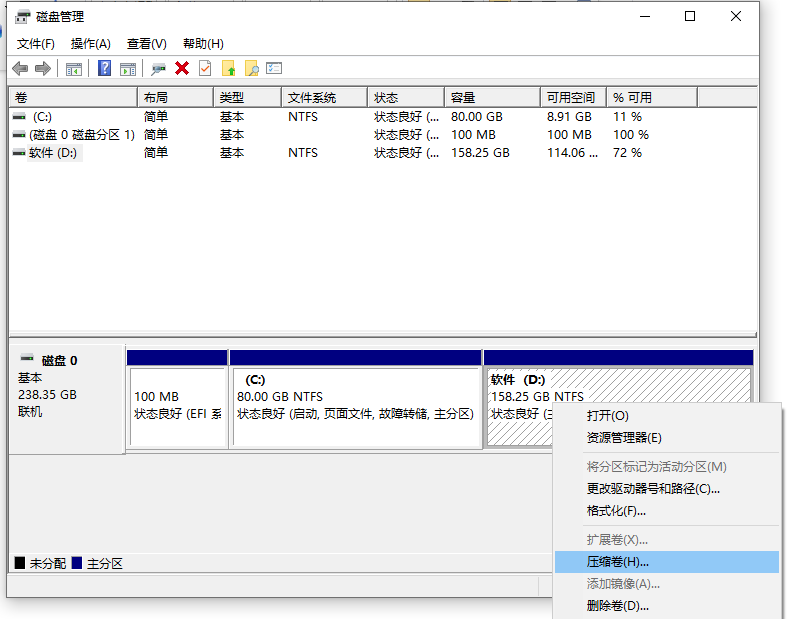This screenshot has width=787, height=619.
Task: Click the properties checkmark page icon
Action: (205, 68)
